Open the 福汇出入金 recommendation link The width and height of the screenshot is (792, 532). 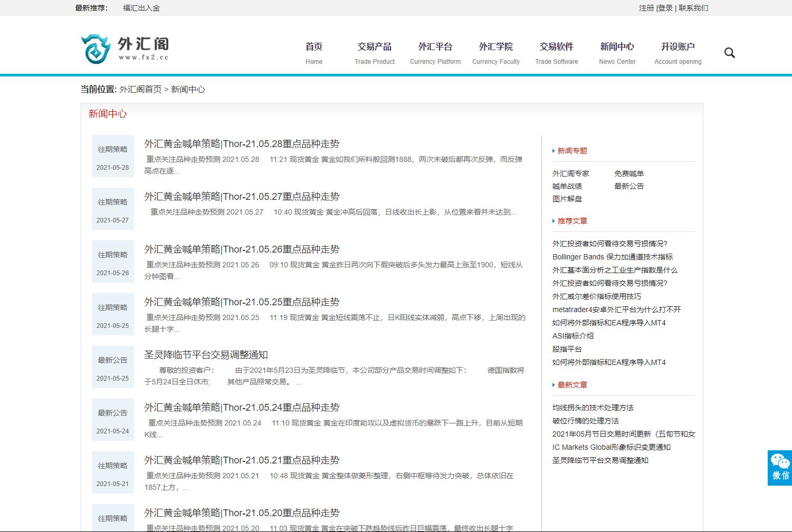click(x=141, y=8)
